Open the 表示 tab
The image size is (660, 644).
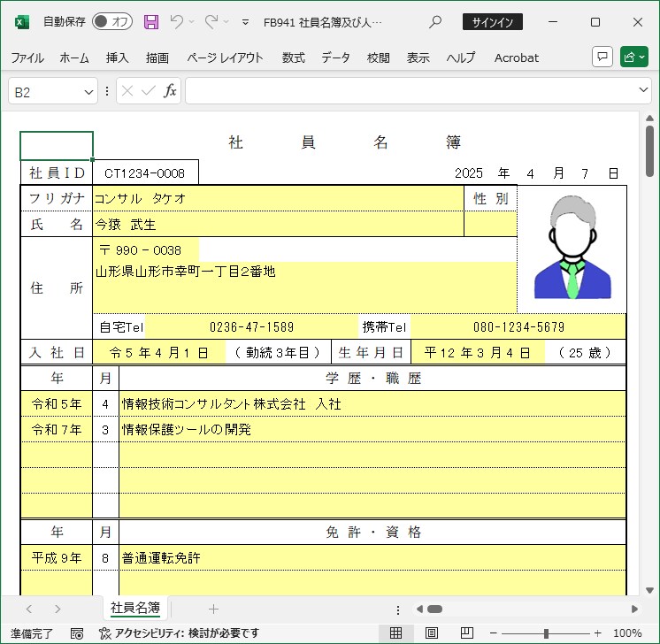pyautogui.click(x=418, y=57)
